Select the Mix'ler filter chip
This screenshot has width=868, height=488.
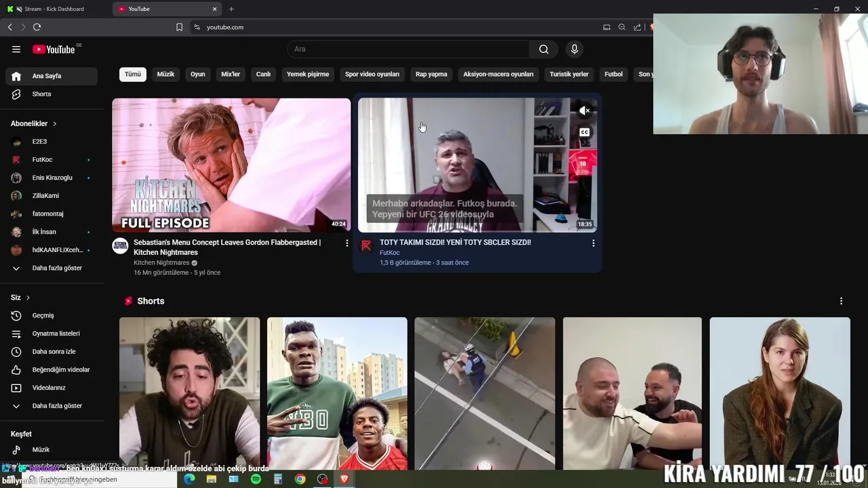tap(231, 74)
